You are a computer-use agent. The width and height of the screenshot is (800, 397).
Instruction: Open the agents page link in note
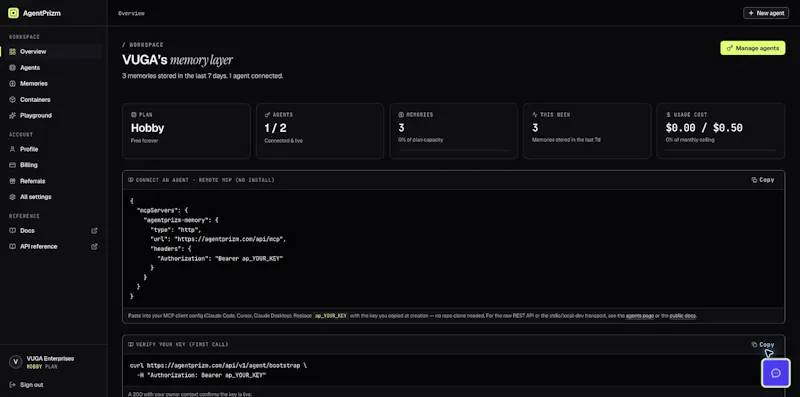pos(640,316)
